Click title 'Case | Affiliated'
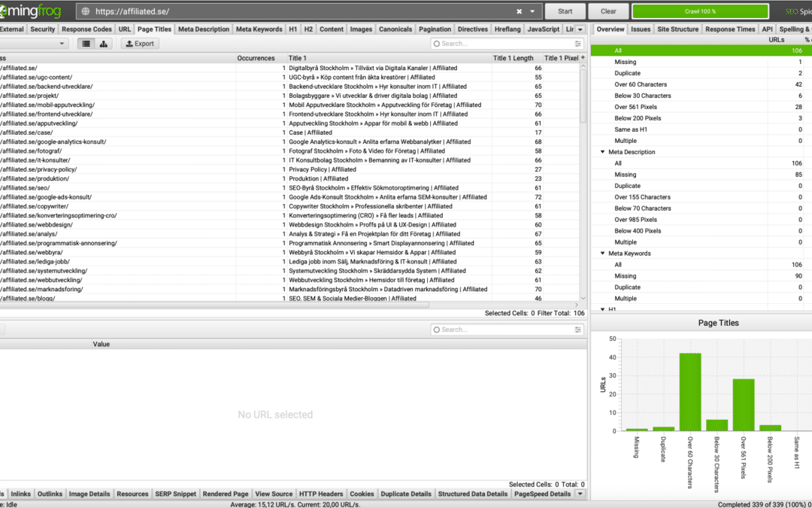812x508 pixels. 311,132
